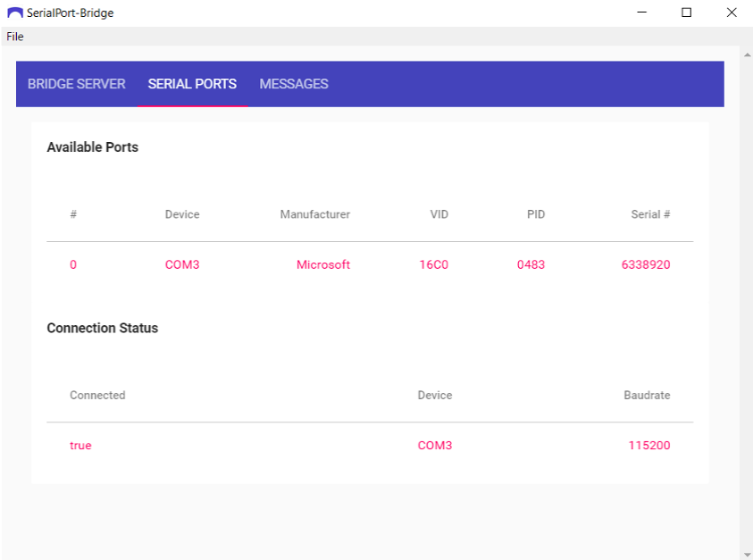Maximize the SerialPort-Bridge window

(x=686, y=13)
